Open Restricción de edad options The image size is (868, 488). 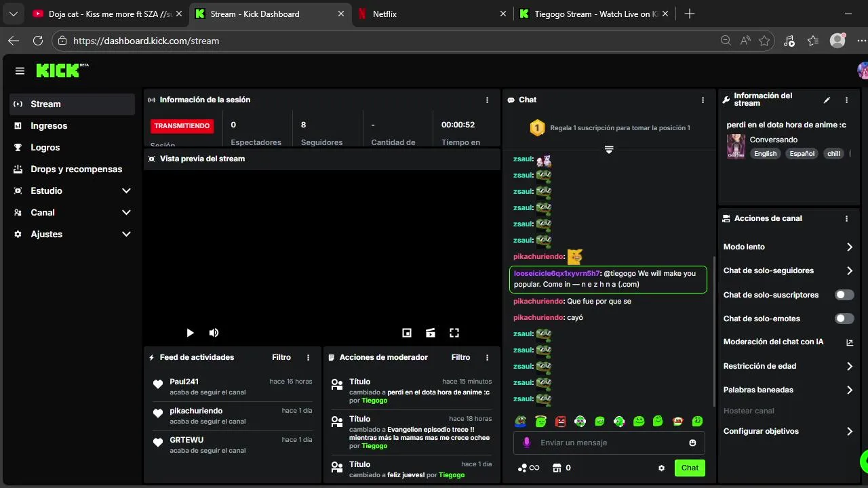(788, 366)
